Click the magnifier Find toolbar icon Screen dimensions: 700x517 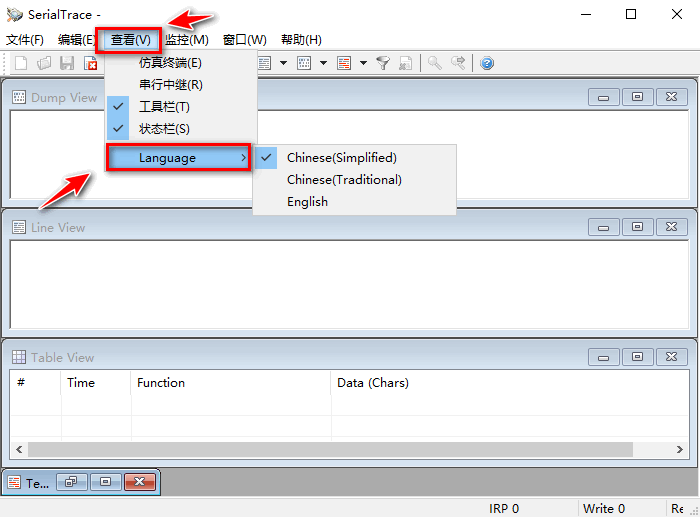434,63
